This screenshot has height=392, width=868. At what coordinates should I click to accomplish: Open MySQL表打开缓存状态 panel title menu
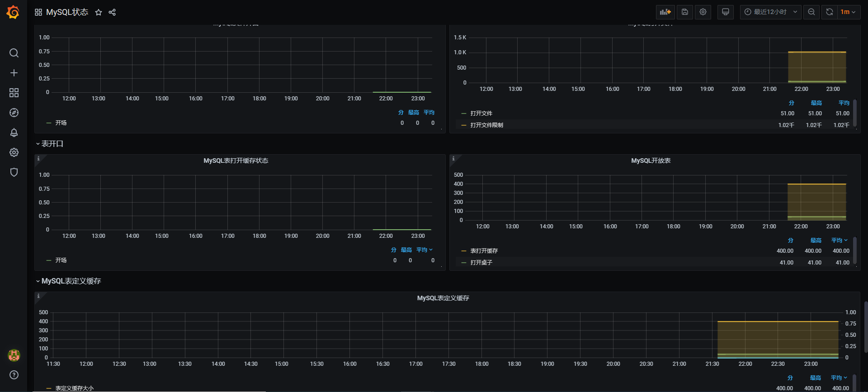pos(236,161)
